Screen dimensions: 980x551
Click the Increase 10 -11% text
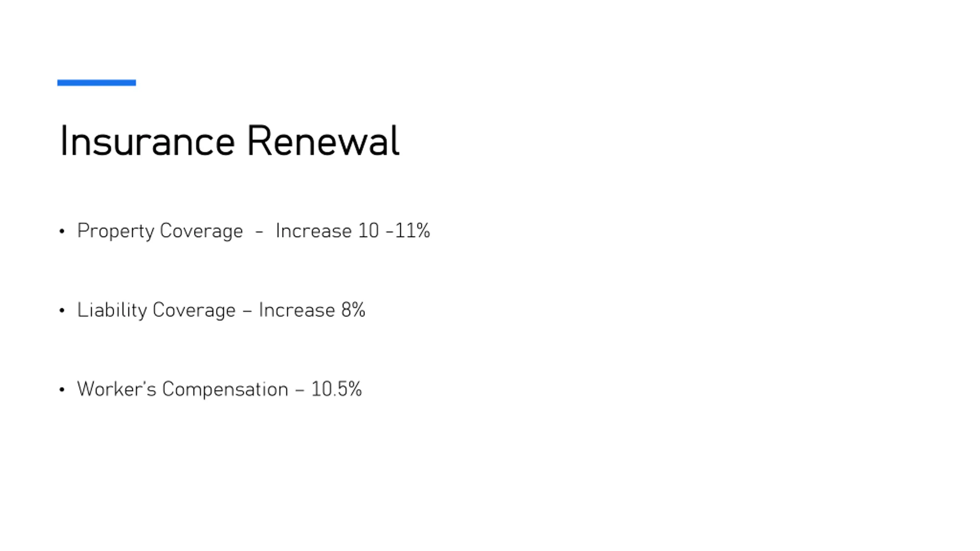(353, 231)
